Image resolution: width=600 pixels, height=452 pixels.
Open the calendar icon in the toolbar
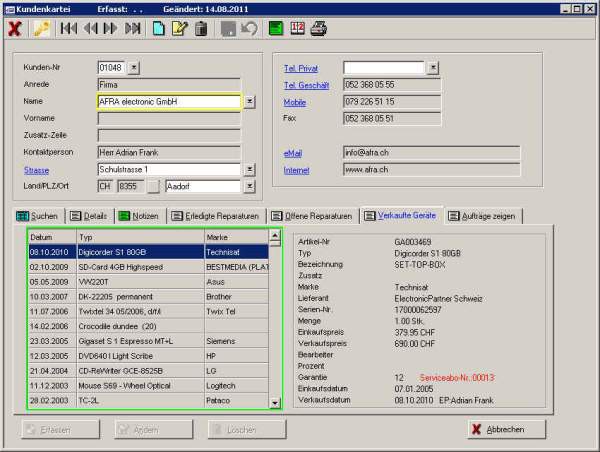click(297, 29)
